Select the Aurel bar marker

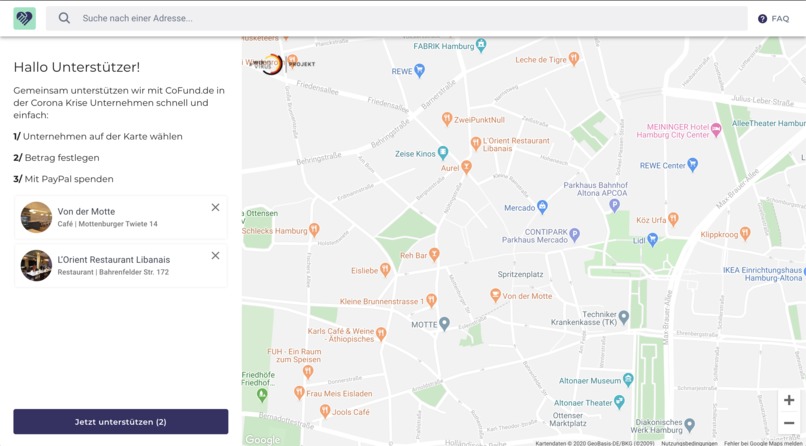click(x=466, y=168)
